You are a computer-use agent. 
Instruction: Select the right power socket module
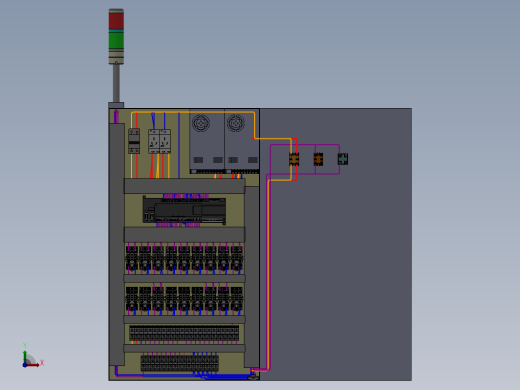165,141
